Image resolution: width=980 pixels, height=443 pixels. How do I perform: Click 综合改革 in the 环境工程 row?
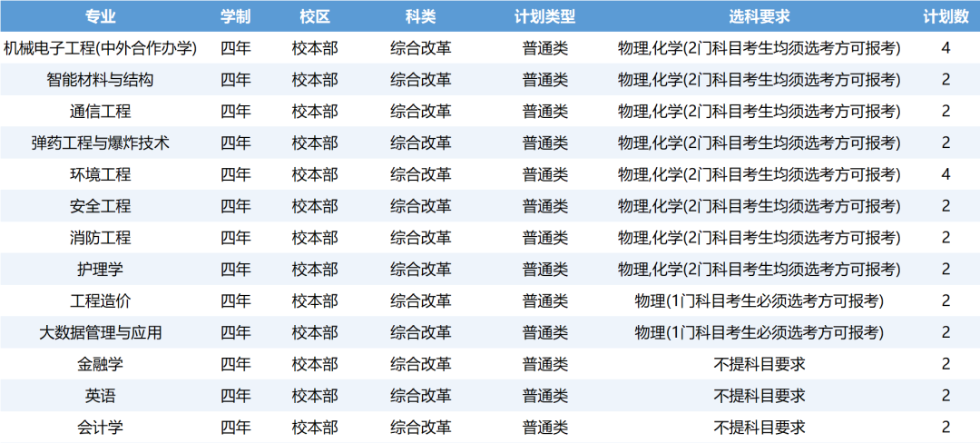point(421,174)
